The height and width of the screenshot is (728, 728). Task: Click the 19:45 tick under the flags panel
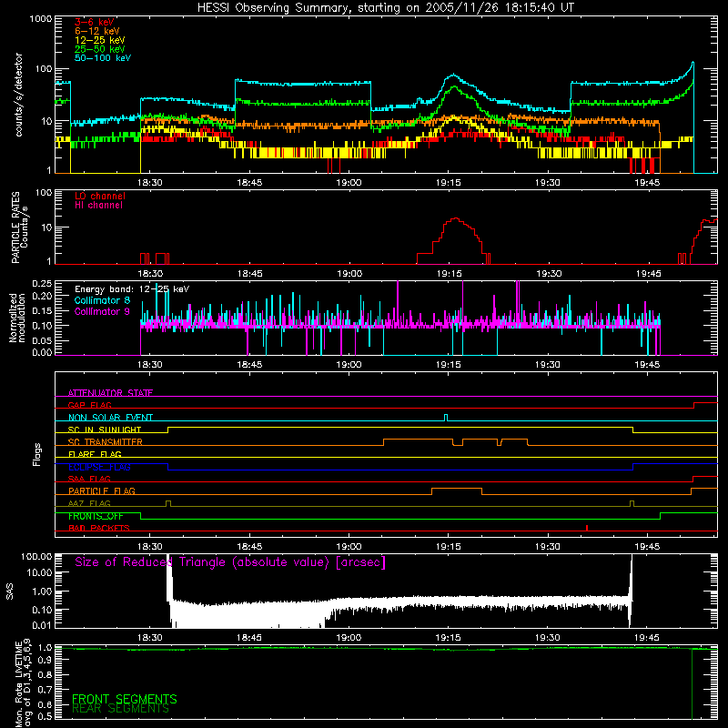(647, 547)
